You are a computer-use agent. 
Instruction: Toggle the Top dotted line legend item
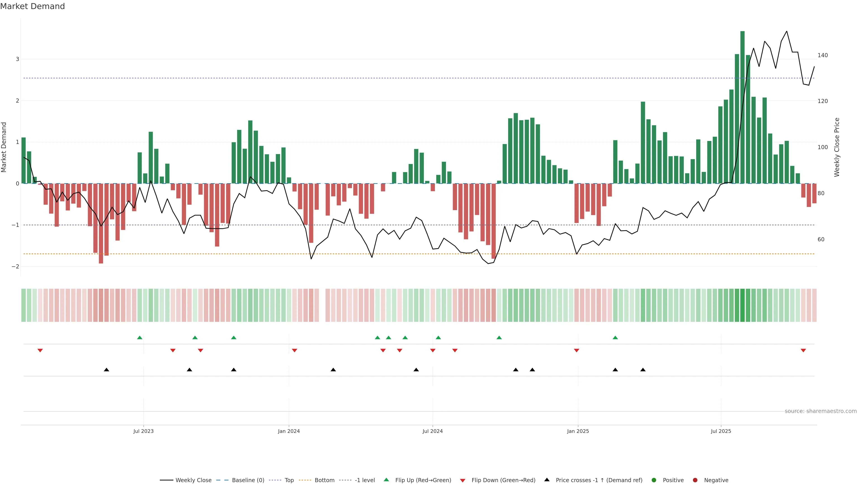289,480
